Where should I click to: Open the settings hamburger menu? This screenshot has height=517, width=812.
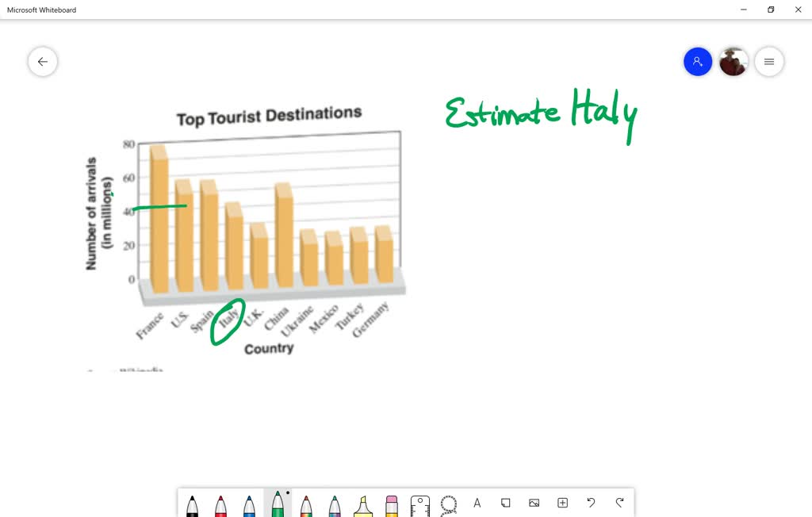[769, 61]
